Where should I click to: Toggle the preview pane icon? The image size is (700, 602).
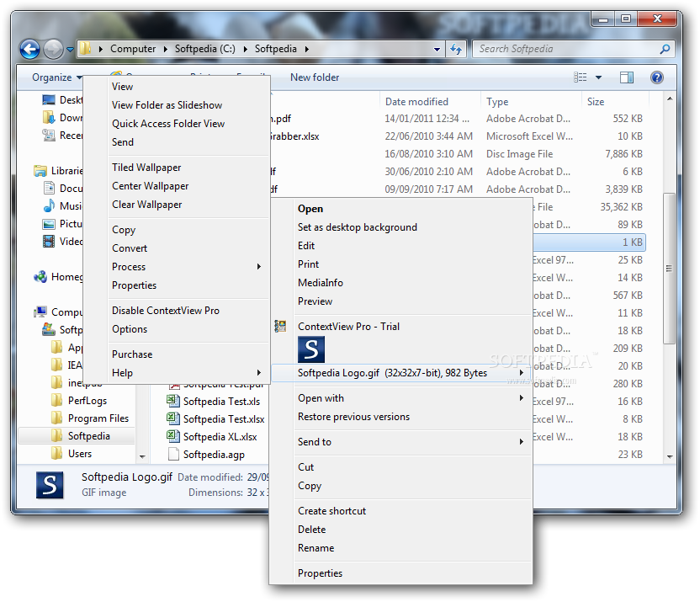point(626,77)
